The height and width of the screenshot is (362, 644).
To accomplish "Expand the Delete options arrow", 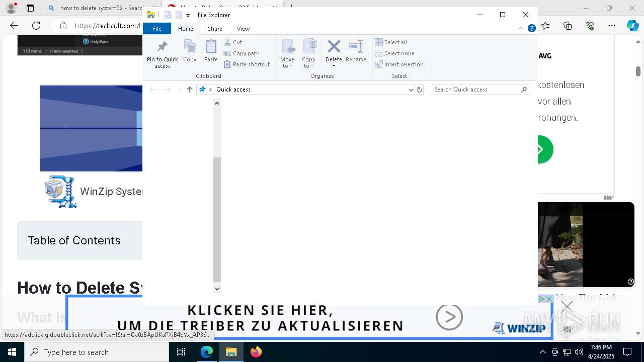I will (x=334, y=66).
